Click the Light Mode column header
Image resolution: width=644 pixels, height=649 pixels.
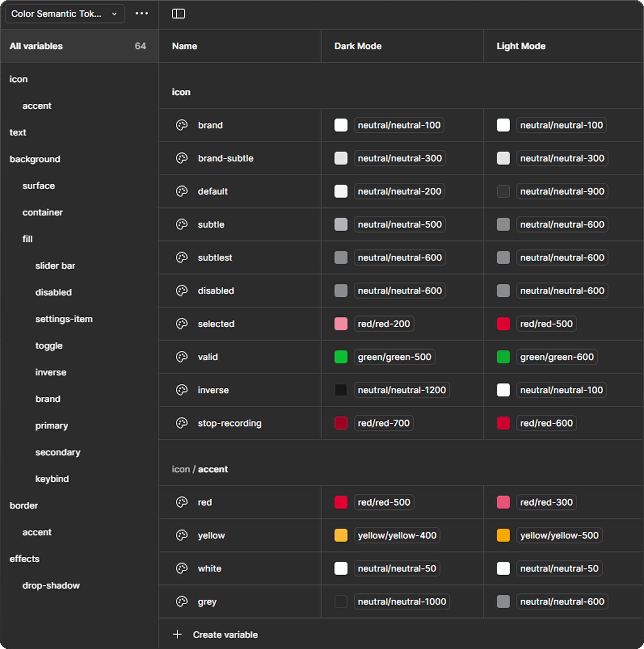click(x=521, y=46)
